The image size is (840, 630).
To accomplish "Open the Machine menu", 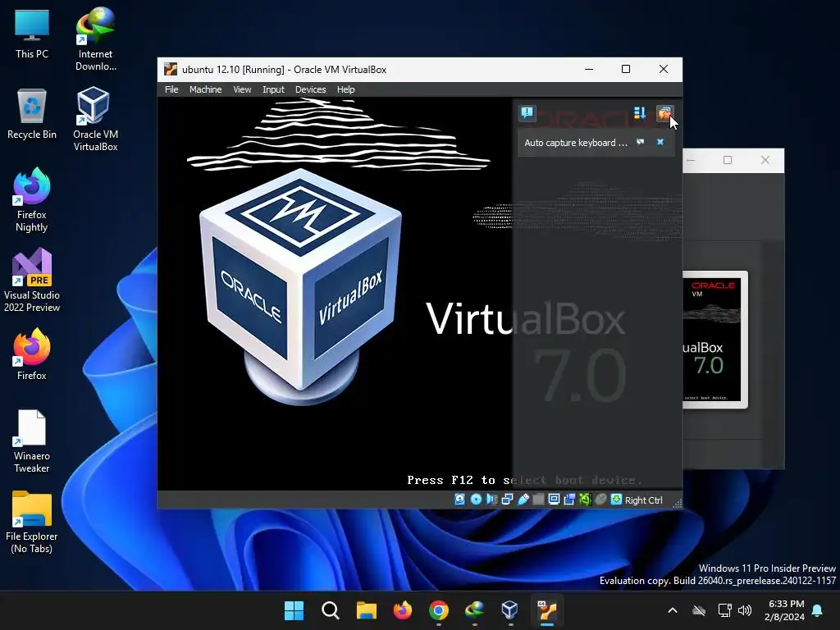I will [x=205, y=89].
